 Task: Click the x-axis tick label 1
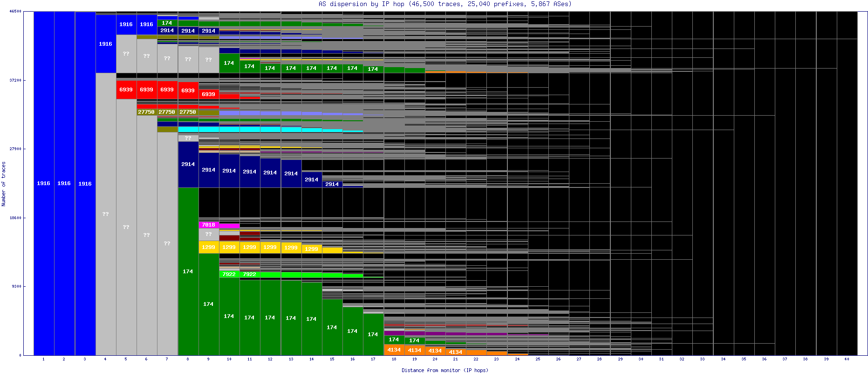43,359
